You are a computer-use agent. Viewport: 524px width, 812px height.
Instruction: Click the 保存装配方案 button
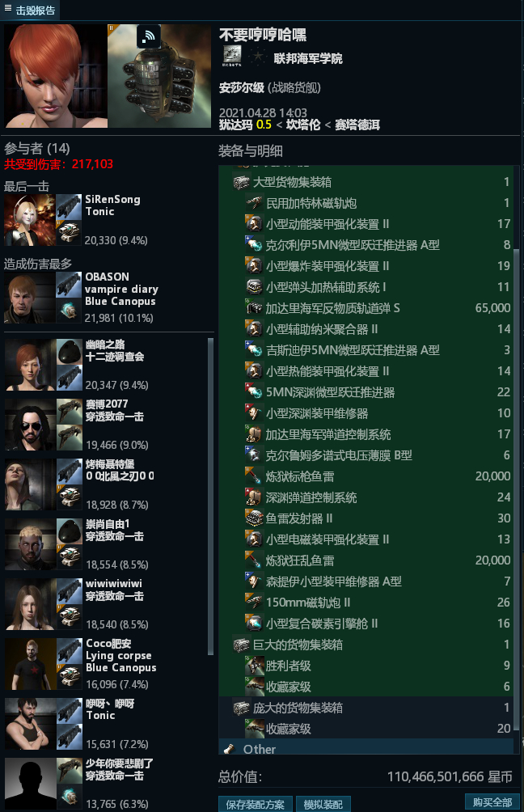click(256, 804)
